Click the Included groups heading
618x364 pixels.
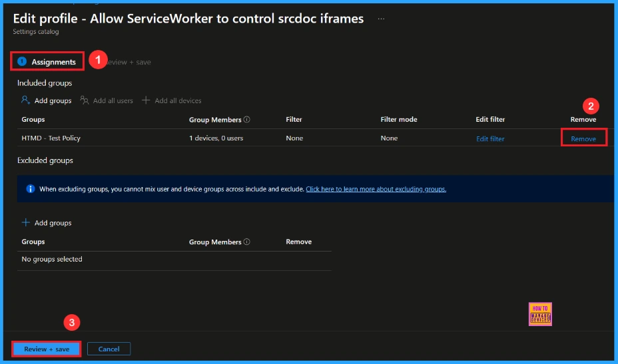[x=45, y=83]
